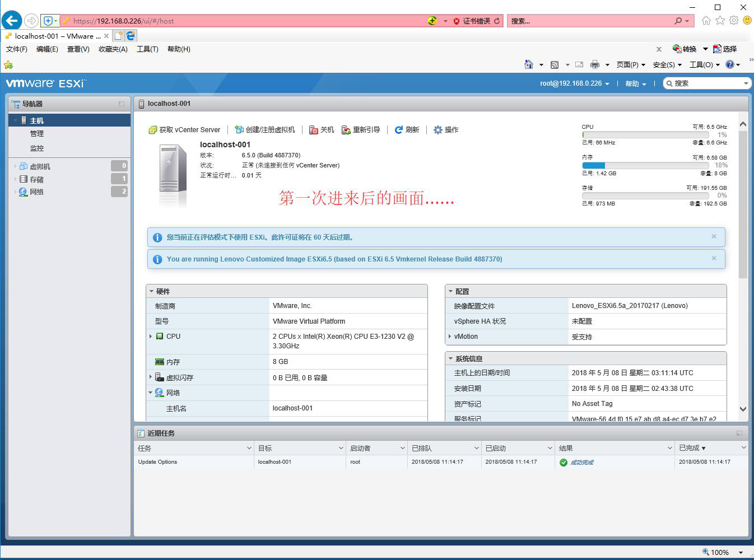754x560 pixels.
Task: Click the ESXi 搜索 search field
Action: coord(706,83)
